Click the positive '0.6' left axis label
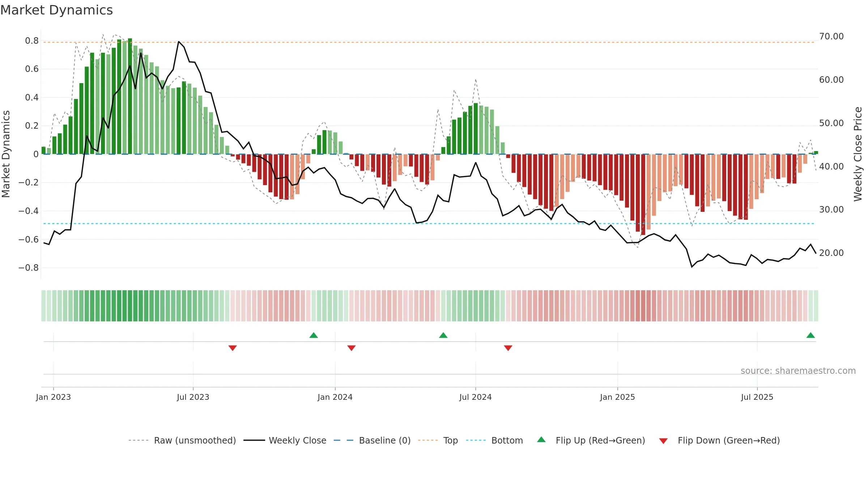This screenshot has height=488, width=868. coord(32,69)
